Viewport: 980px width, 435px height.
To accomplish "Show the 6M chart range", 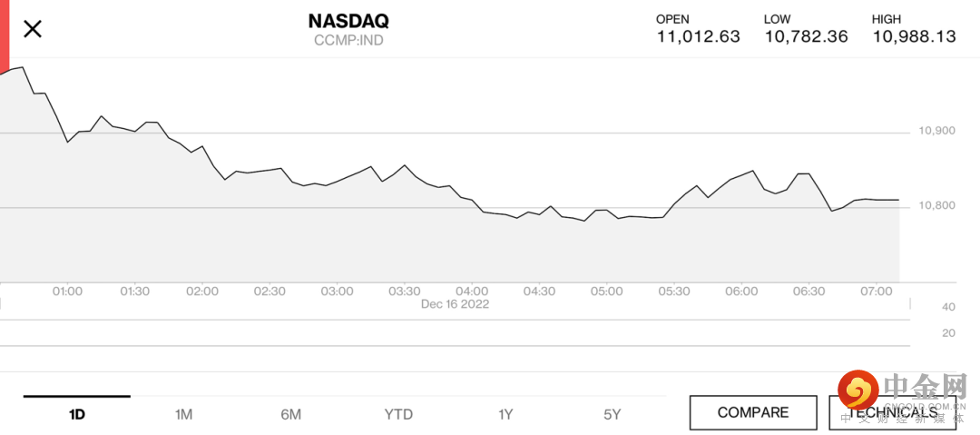I will click(290, 414).
